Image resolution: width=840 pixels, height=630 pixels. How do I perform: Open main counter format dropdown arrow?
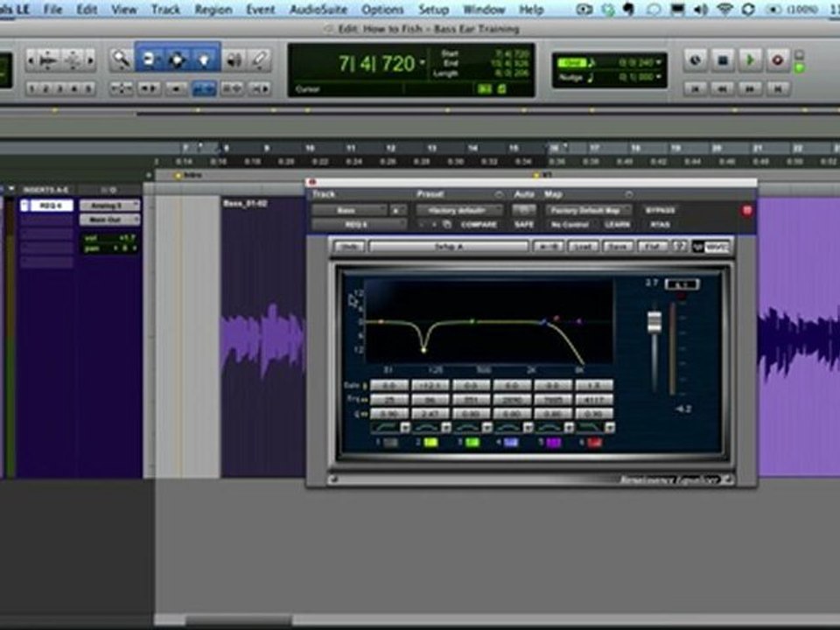point(422,63)
